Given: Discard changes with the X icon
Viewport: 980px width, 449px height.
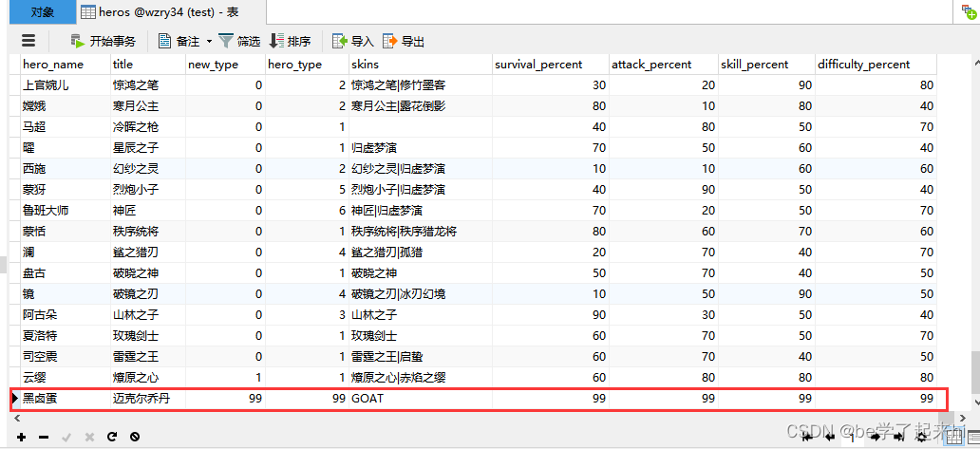Looking at the screenshot, I should coord(89,438).
